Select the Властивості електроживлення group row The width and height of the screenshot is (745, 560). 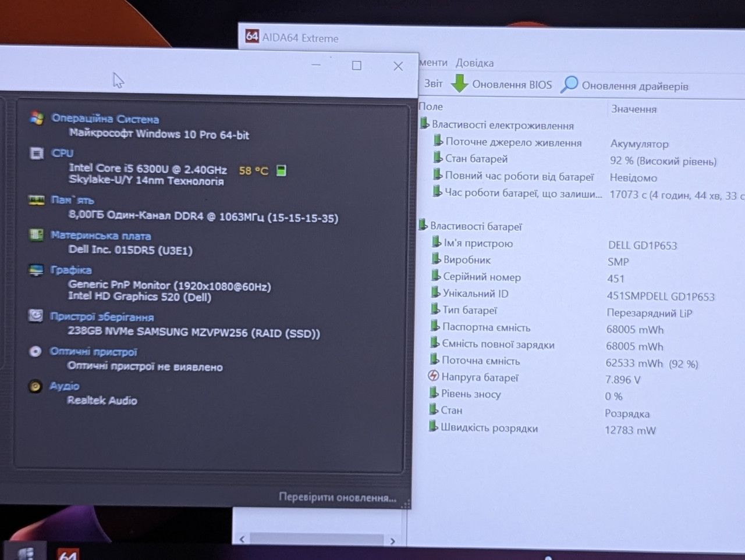[x=498, y=124]
